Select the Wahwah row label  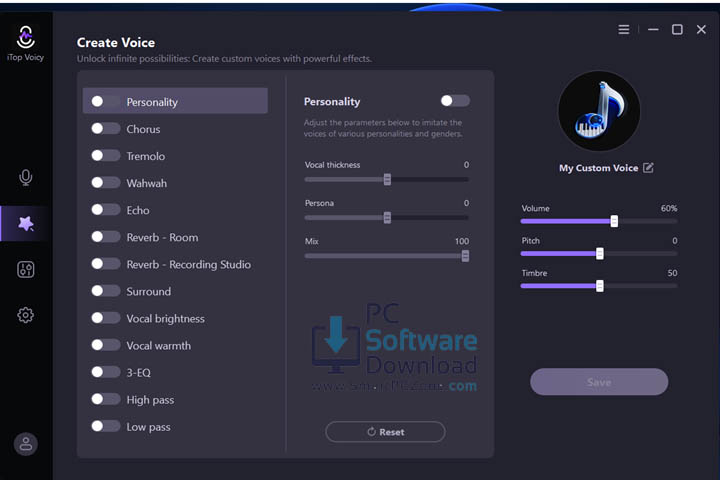(146, 183)
